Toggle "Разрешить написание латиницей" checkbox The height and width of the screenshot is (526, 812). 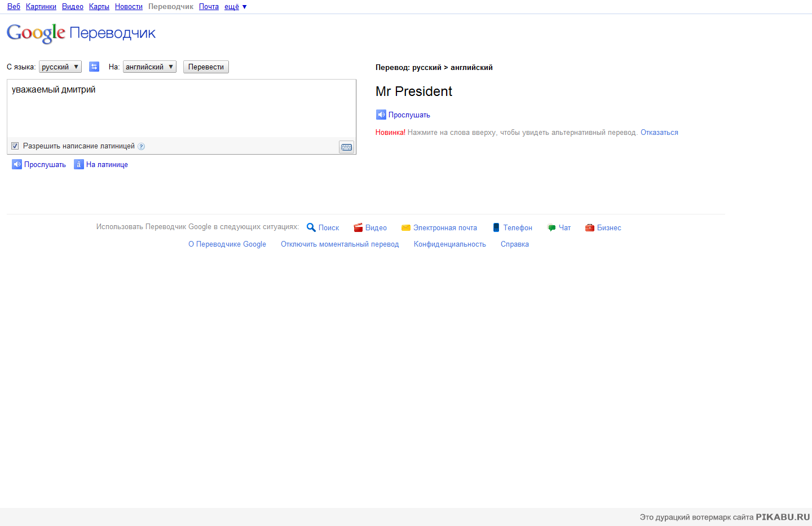(x=15, y=146)
